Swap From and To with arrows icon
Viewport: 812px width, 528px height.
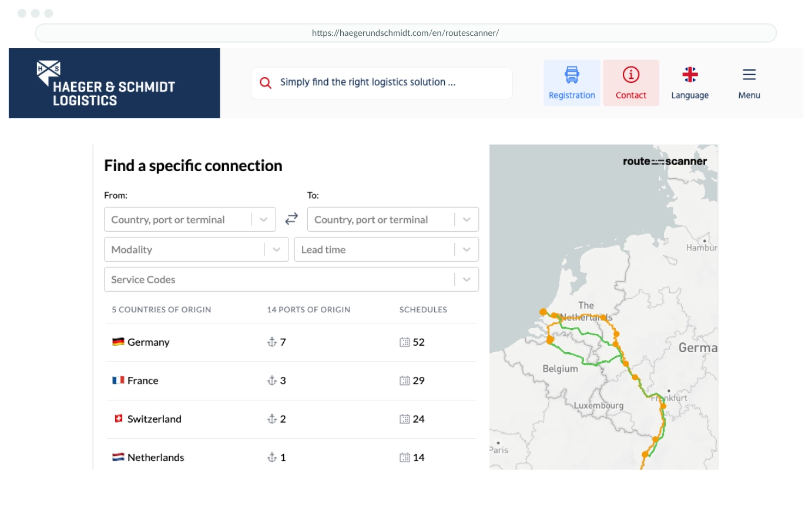(x=291, y=219)
